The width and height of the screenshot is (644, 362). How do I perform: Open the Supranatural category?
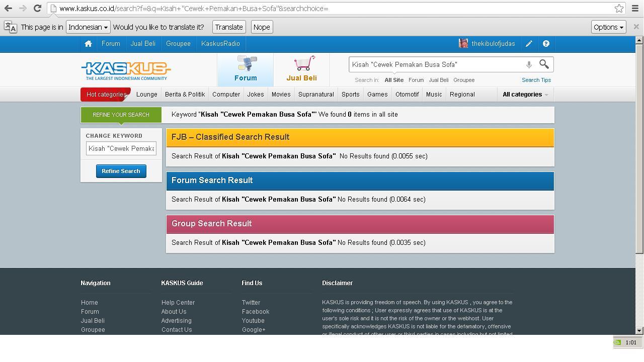pyautogui.click(x=316, y=95)
